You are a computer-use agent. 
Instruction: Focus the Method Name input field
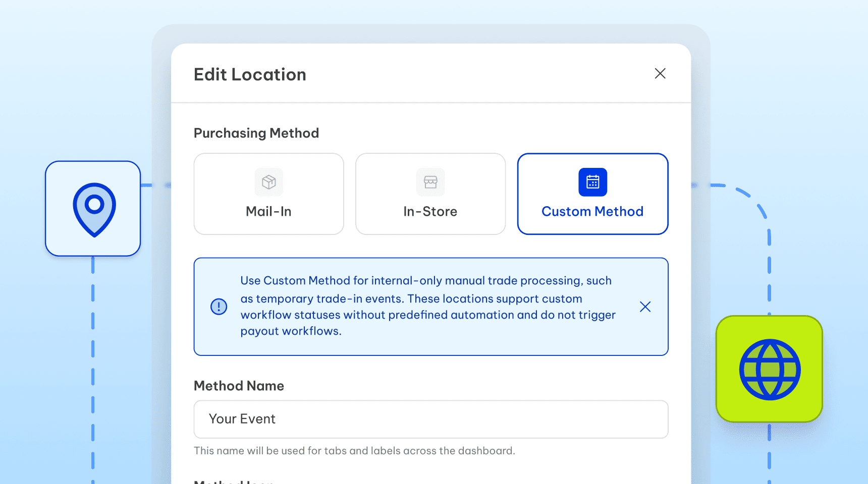431,419
